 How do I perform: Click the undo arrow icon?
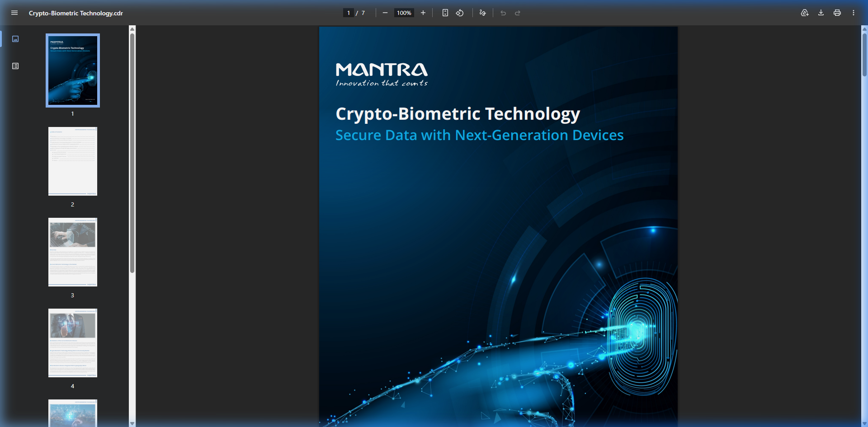point(503,13)
